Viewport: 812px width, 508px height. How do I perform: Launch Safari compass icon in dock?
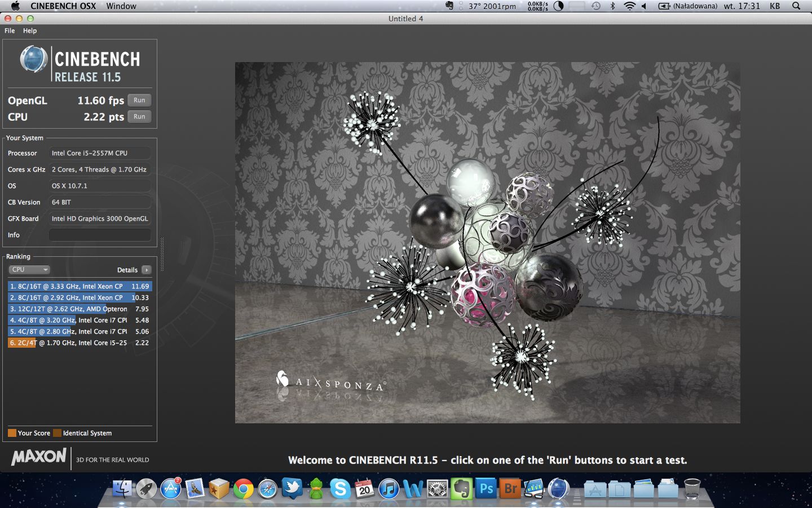coord(267,488)
